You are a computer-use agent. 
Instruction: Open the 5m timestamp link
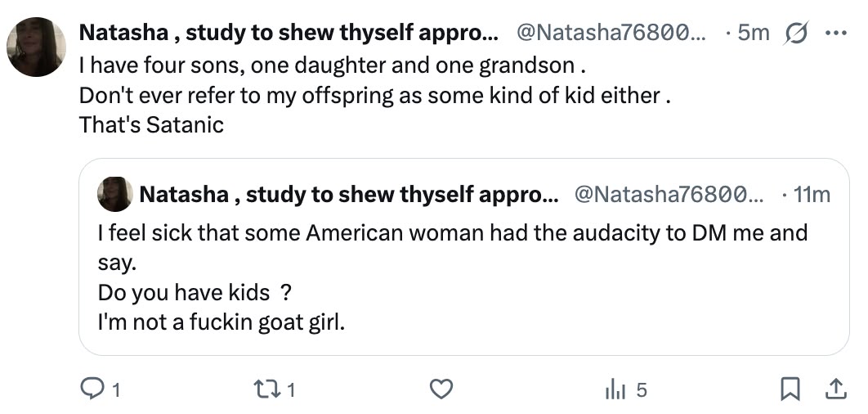coord(754,33)
